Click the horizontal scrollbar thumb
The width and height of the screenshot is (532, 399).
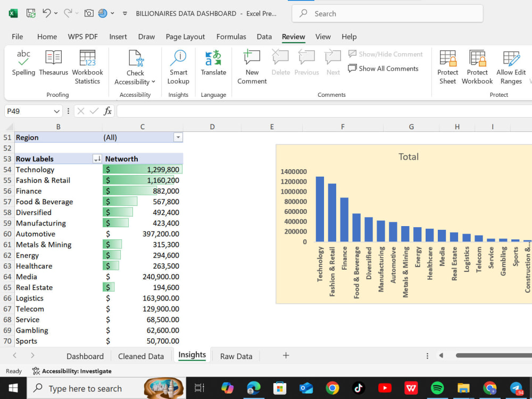(x=494, y=355)
